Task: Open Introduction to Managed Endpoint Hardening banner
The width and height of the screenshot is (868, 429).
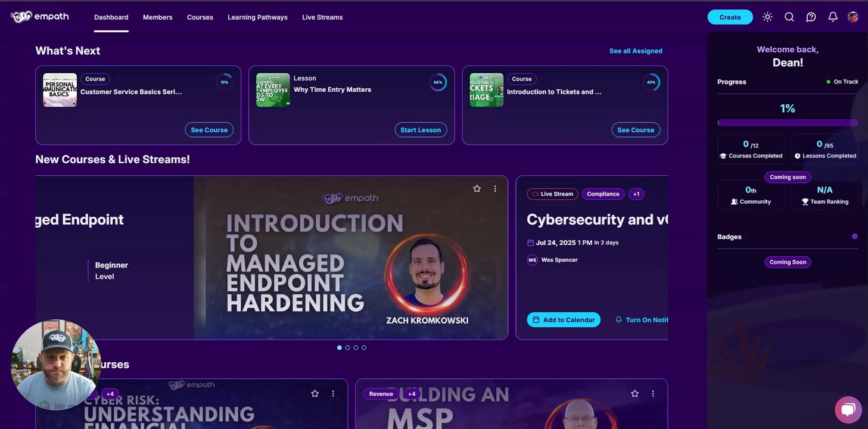Action: pos(350,258)
